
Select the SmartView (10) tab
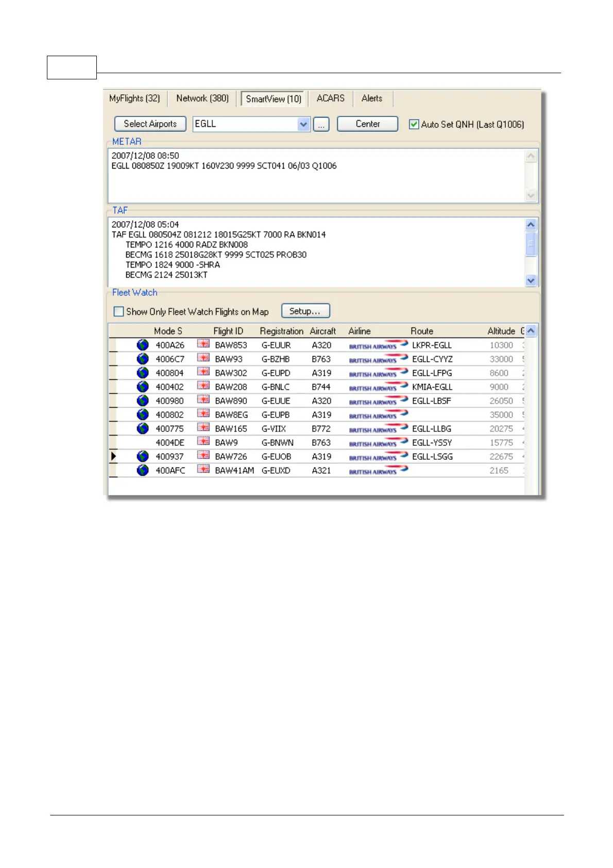tap(274, 99)
